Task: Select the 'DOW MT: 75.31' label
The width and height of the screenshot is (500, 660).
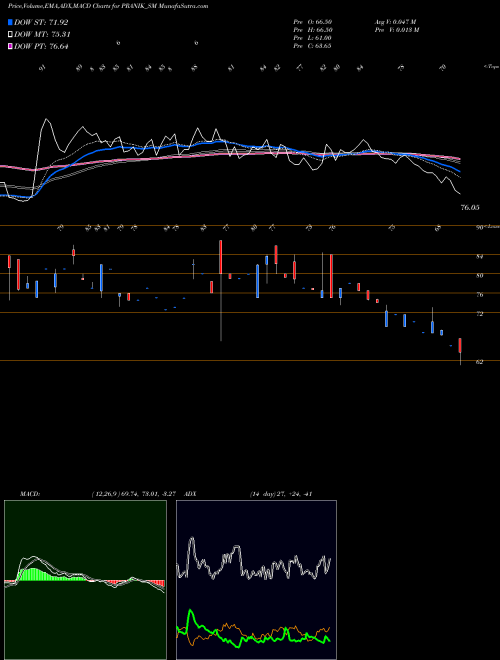Action: coord(42,35)
